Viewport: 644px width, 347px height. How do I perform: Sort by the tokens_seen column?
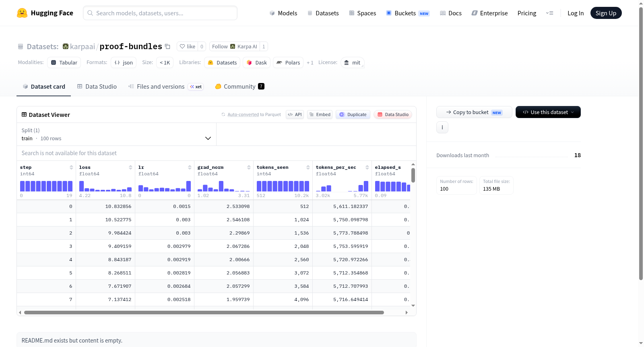coord(308,167)
